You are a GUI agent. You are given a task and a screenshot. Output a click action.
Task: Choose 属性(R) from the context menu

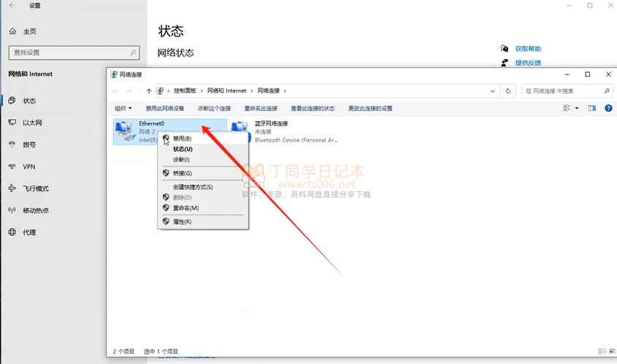tap(203, 222)
